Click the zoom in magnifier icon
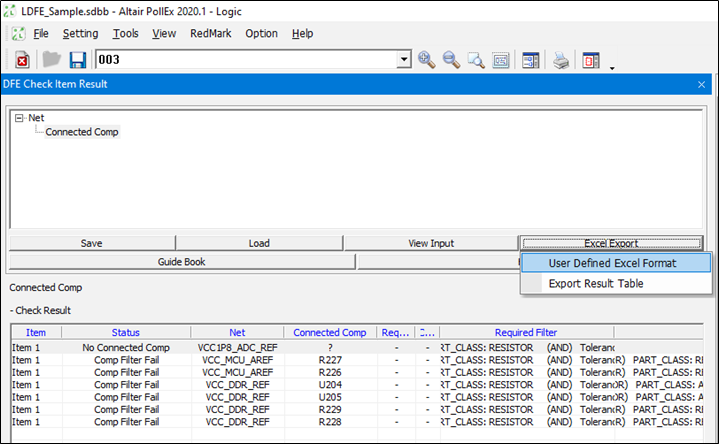Screen dimensions: 719x444 (427, 60)
